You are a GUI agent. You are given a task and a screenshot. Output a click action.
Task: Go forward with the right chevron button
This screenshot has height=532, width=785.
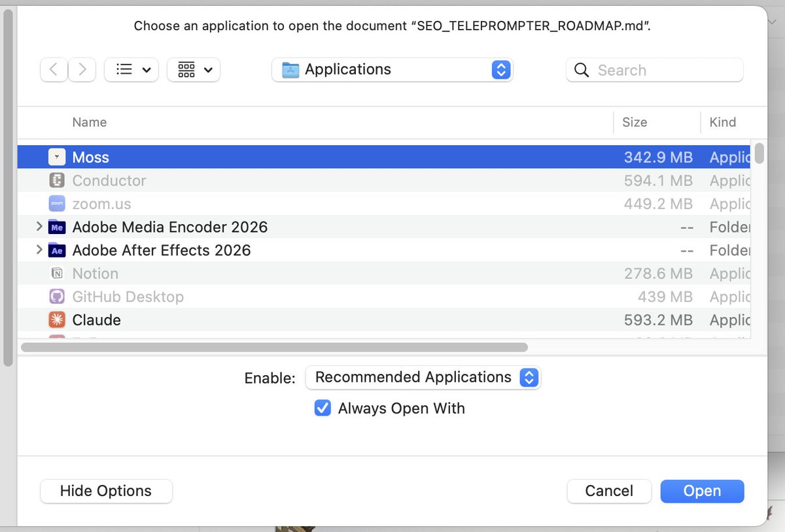pyautogui.click(x=82, y=69)
